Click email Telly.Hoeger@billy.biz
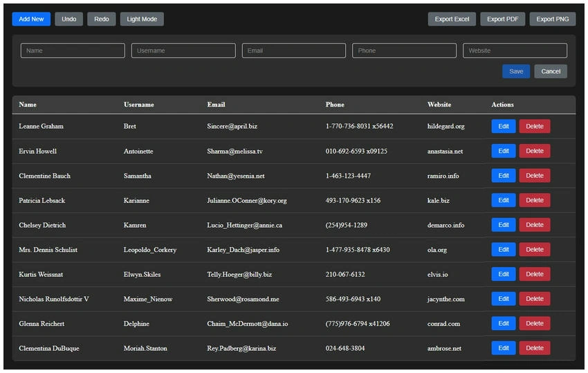This screenshot has height=373, width=588. coord(239,275)
